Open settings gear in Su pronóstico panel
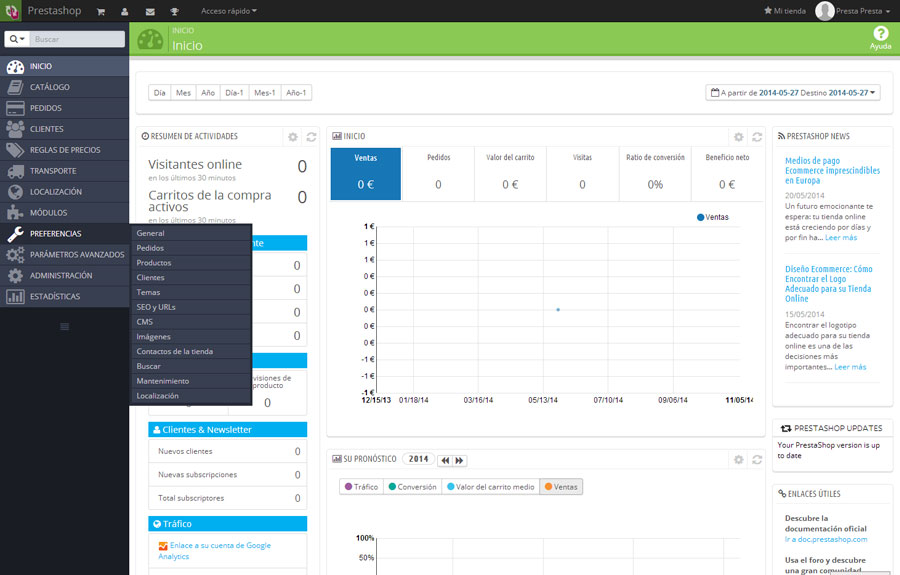 pyautogui.click(x=739, y=460)
